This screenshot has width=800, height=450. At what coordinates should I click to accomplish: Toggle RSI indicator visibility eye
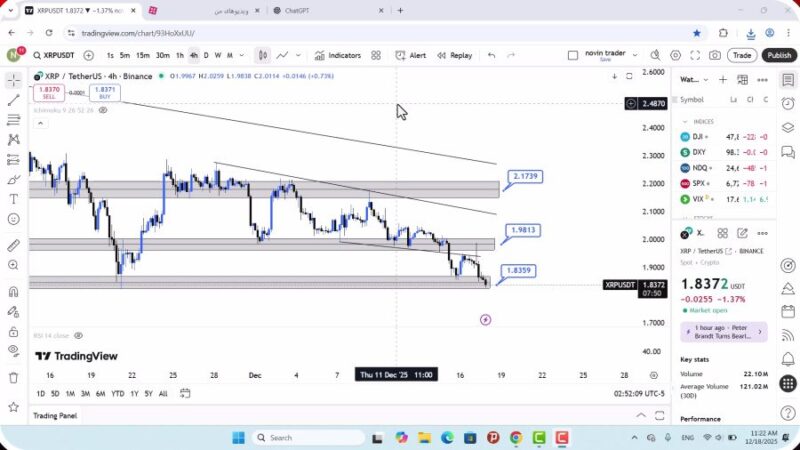pos(78,336)
